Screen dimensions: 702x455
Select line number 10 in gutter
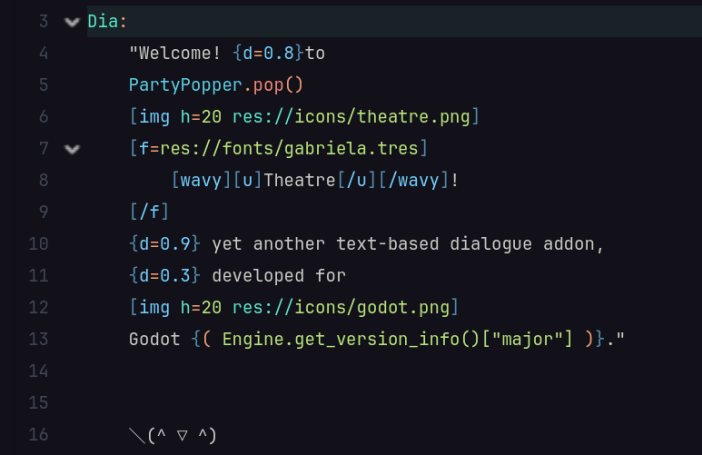coord(39,244)
